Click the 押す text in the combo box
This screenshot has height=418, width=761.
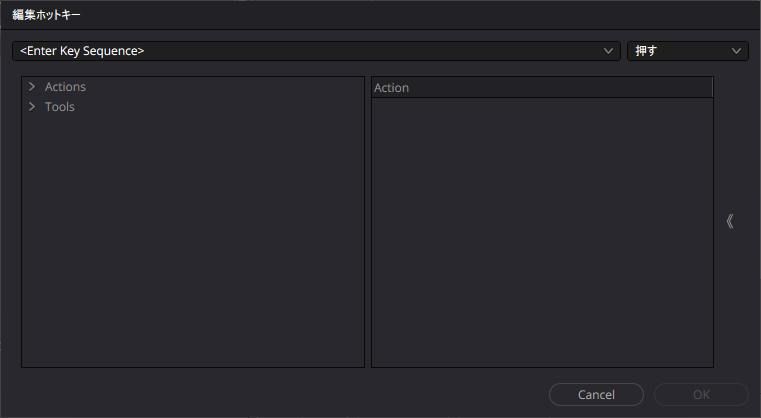coord(646,50)
